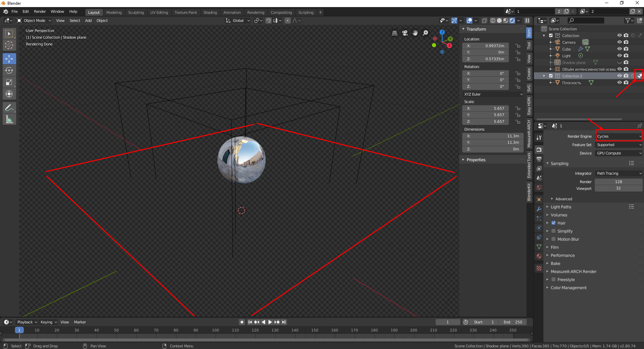Screen dimensions: 644x349
Task: Open the Object Mode dropdown
Action: tap(34, 21)
